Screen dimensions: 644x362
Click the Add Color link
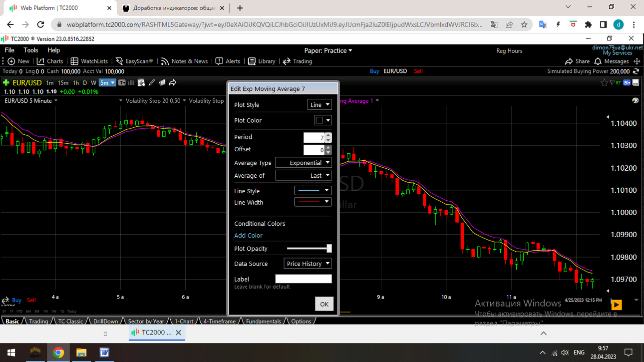coord(248,235)
